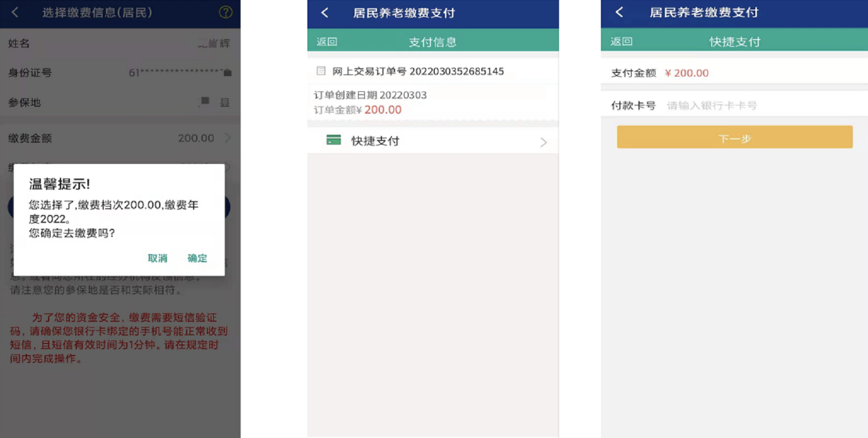Select the 快捷支付 payment method label

pyautogui.click(x=375, y=141)
